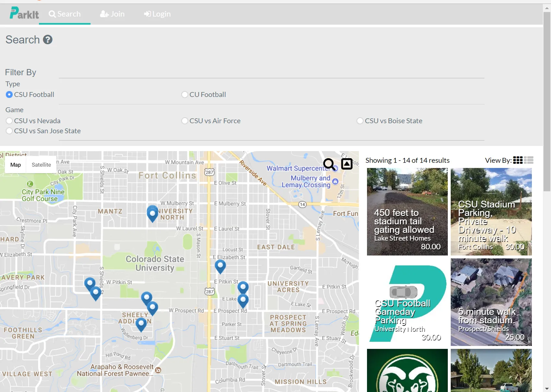Click upper-left map pin near W Pitkin St
The height and width of the screenshot is (392, 551).
tap(90, 283)
